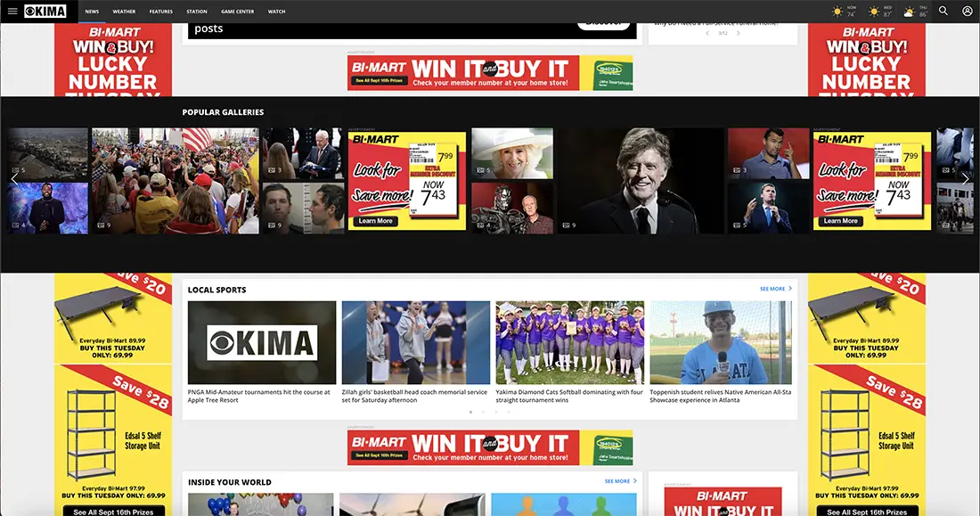The width and height of the screenshot is (980, 516).
Task: Open the balloons thumbnail in Inside Your World
Action: point(261,504)
